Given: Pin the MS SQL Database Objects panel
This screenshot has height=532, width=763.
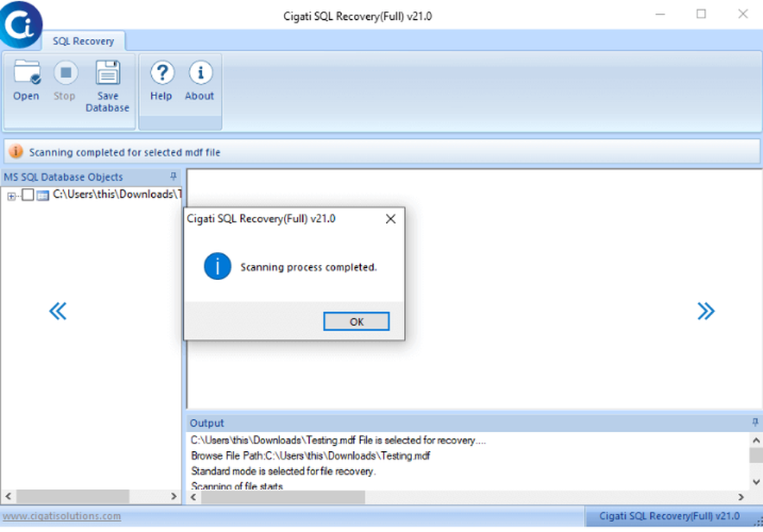Looking at the screenshot, I should [x=173, y=176].
